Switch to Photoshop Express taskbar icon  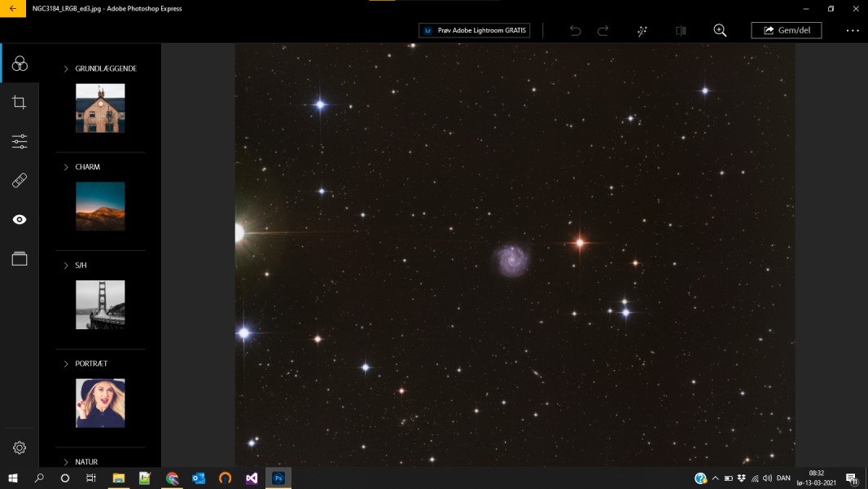(x=278, y=478)
